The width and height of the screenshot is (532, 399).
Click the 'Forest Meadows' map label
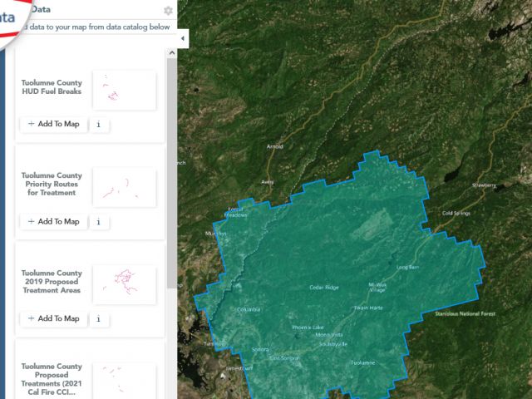click(x=235, y=213)
